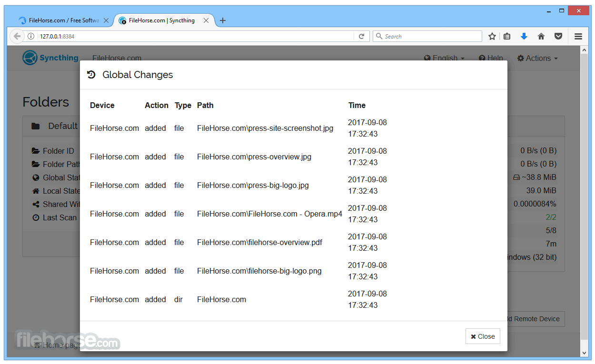Screen dimensions: 595x364
Task: Click the green 2/2 value
Action: point(551,217)
